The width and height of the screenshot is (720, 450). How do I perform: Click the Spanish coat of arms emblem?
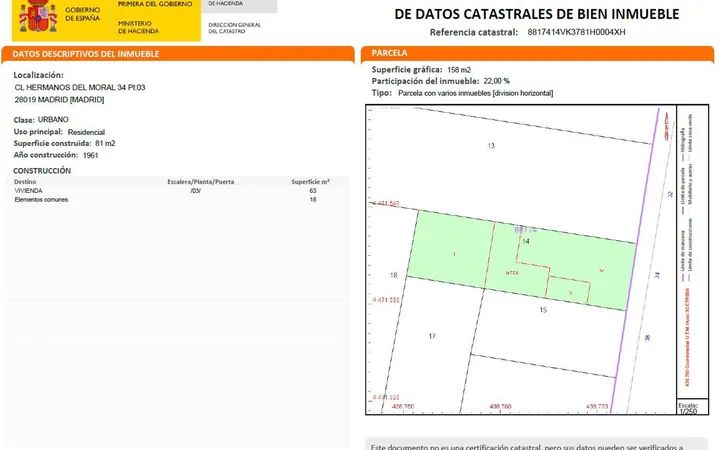point(38,16)
